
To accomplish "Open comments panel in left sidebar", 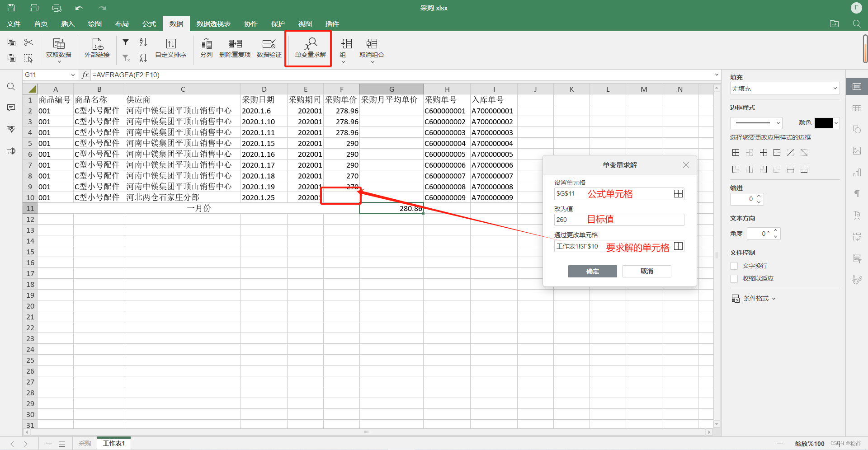I will tap(11, 108).
